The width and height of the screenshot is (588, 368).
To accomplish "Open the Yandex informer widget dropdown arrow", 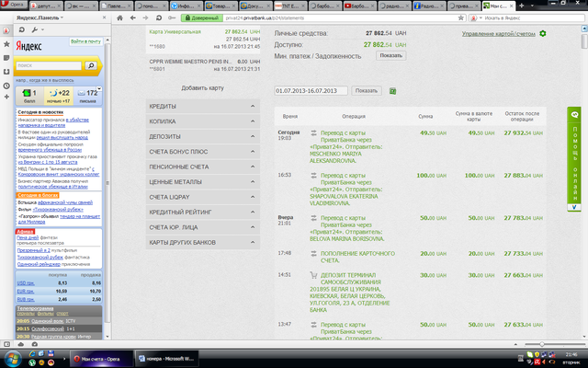I will pyautogui.click(x=99, y=89).
